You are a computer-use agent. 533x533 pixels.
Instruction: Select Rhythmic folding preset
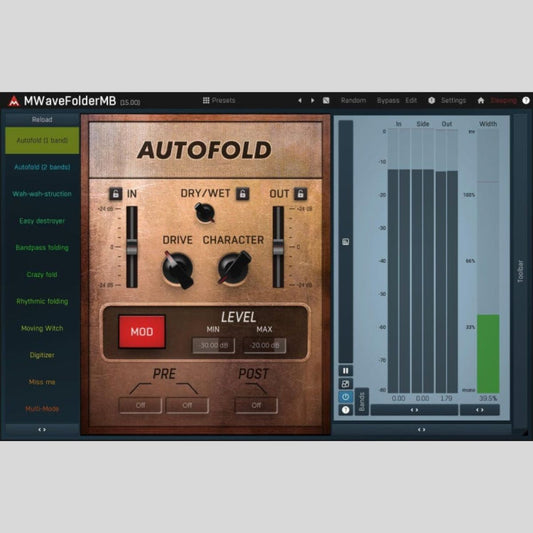(x=42, y=301)
